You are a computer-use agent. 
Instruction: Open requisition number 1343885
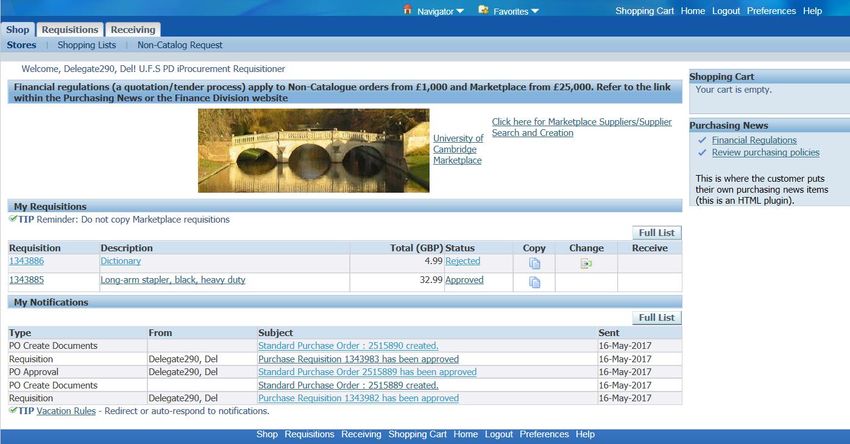pyautogui.click(x=27, y=280)
